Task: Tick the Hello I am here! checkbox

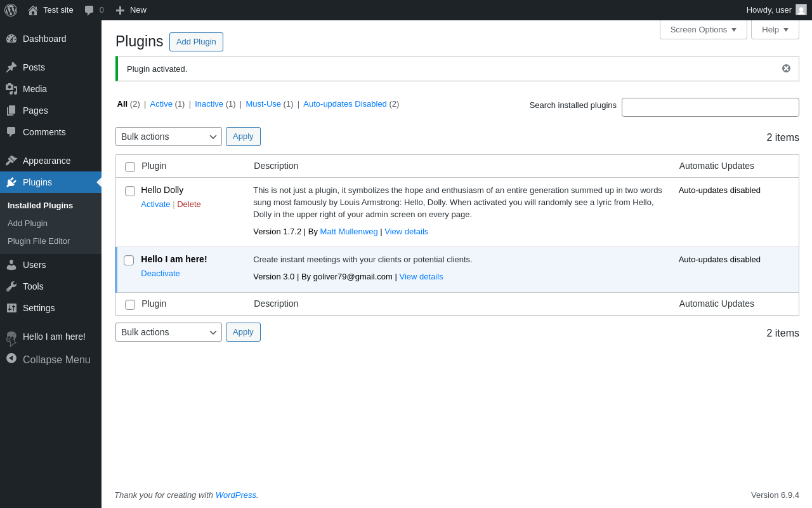Action: point(129,260)
